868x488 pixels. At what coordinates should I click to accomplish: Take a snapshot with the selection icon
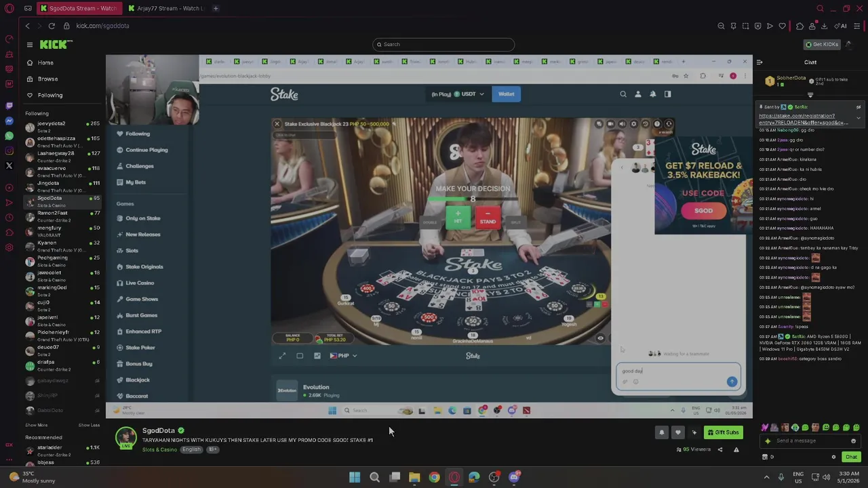[745, 26]
